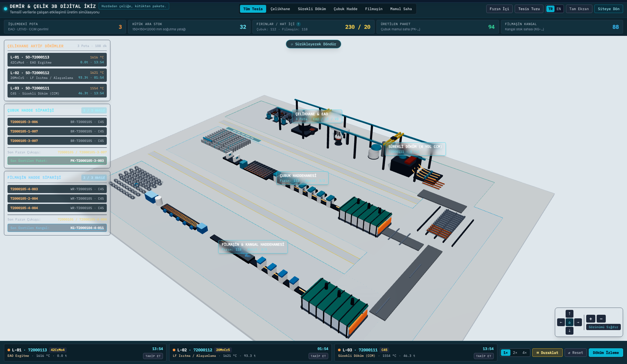Set simulation speed to 4x

(524, 353)
